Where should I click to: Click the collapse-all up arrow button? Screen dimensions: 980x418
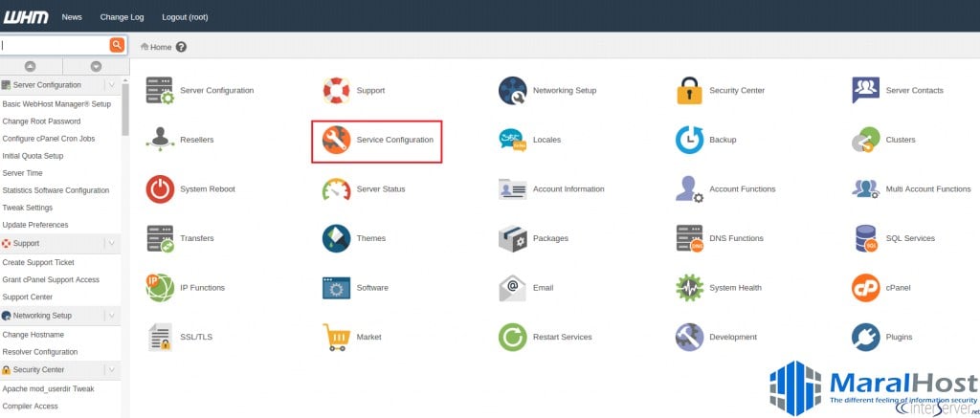30,66
